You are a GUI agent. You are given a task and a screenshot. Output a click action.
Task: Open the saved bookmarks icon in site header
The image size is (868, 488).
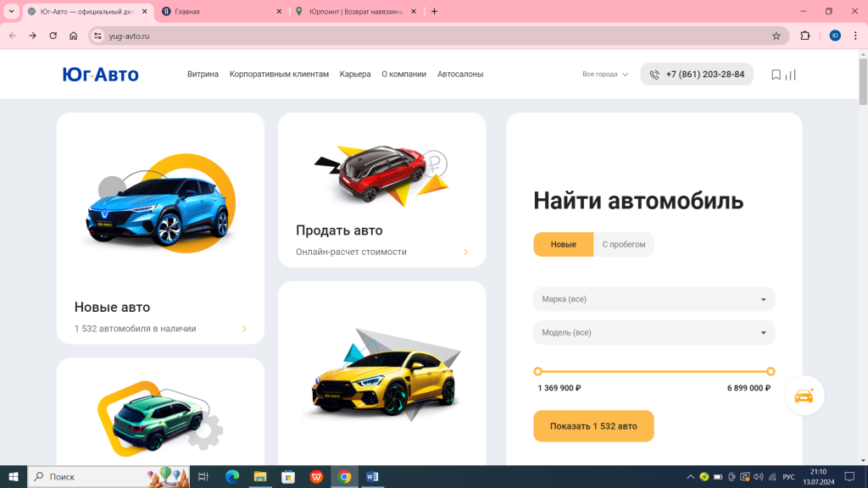point(776,75)
